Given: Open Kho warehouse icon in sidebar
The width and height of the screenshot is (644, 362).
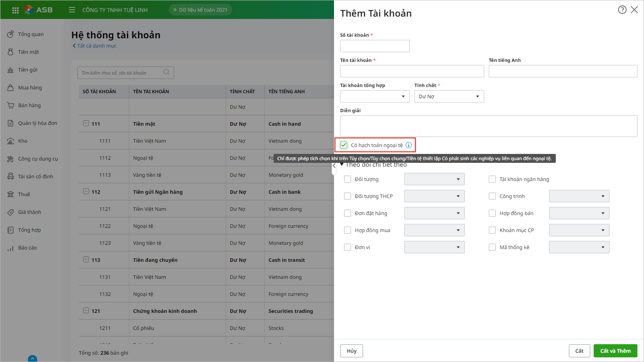Looking at the screenshot, I should (x=10, y=141).
